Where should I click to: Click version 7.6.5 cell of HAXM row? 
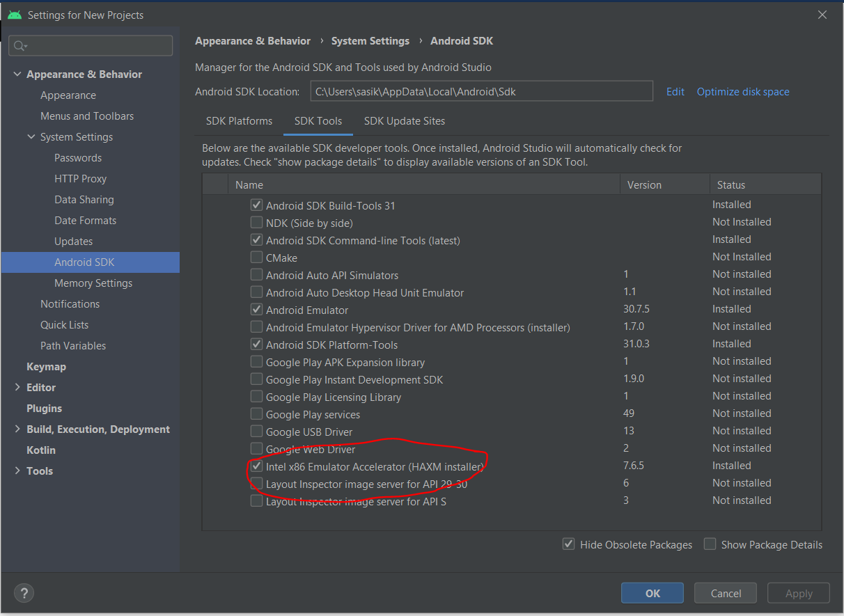[634, 466]
